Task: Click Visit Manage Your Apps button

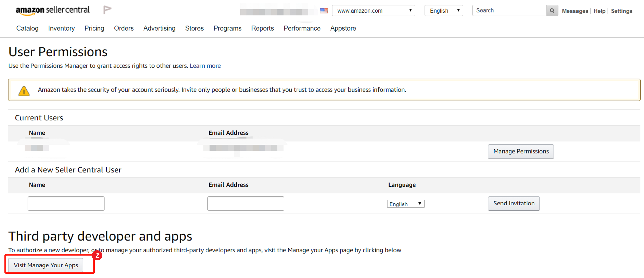Action: point(46,265)
